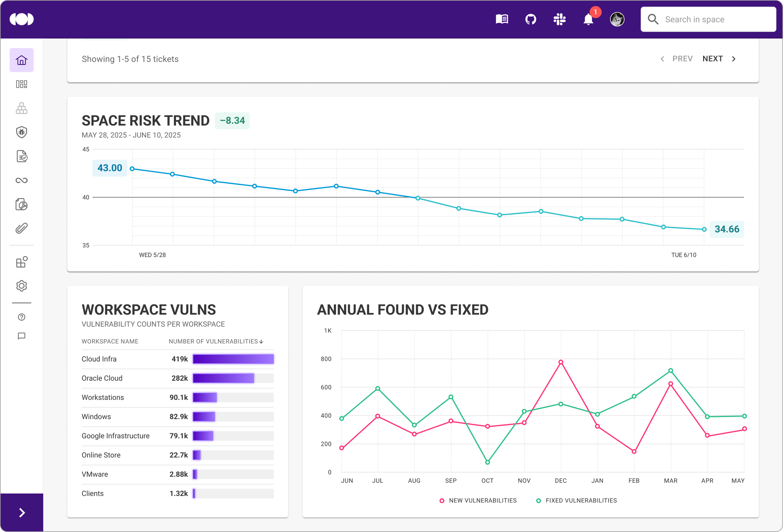Click the Workspace Name column header
Screen dimensions: 783x532
click(x=110, y=341)
